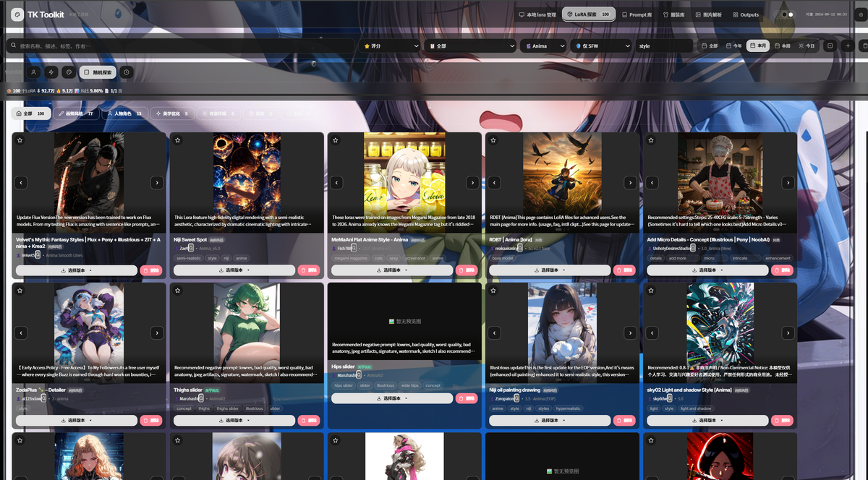Open the 本地 lora 管理 tab
Screen dimensions: 868x480
click(538, 14)
